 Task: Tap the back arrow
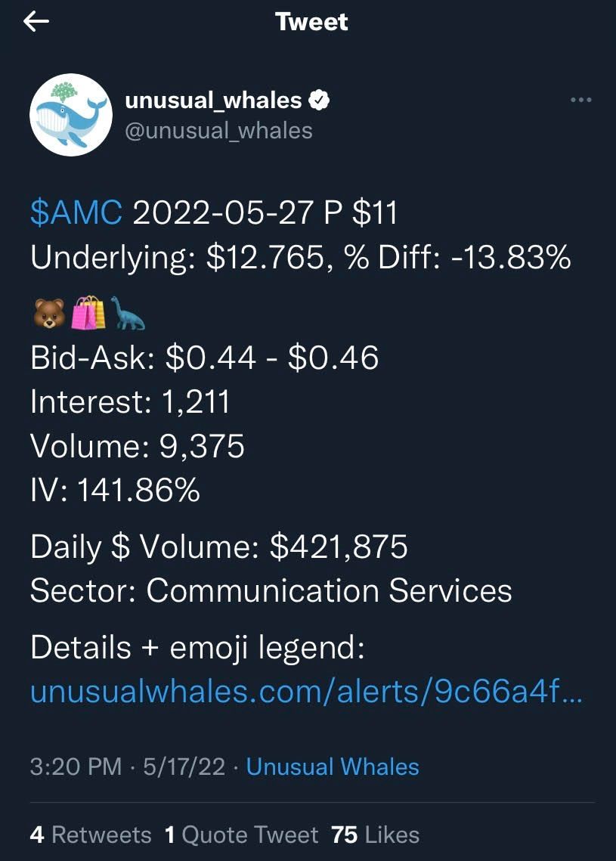pos(36,22)
